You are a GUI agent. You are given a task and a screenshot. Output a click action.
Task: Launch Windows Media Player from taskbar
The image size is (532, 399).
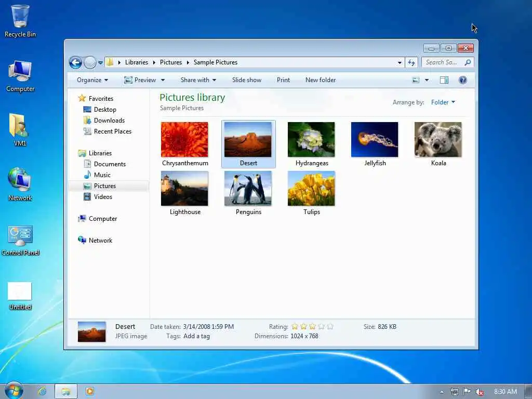click(x=89, y=391)
